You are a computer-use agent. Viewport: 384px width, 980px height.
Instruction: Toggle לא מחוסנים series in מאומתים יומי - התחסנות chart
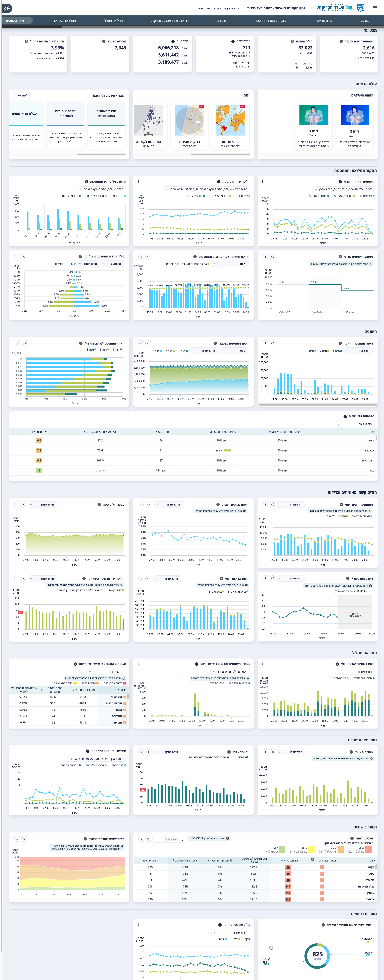[367, 196]
